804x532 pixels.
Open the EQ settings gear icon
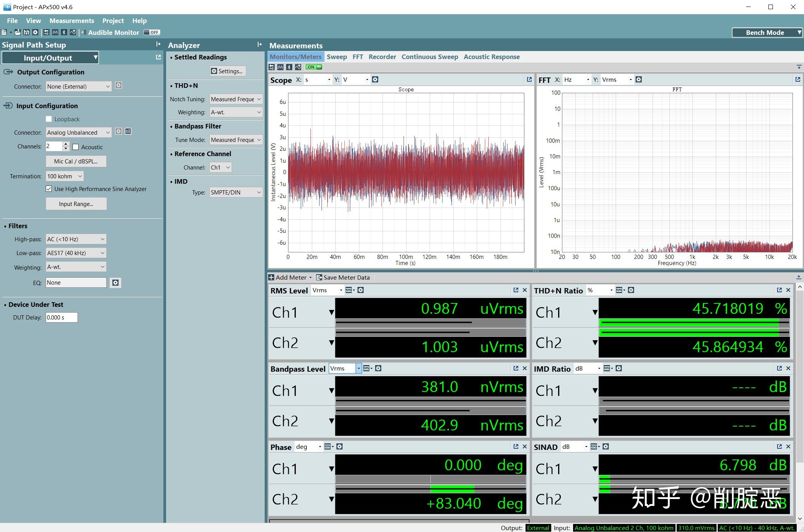(115, 283)
